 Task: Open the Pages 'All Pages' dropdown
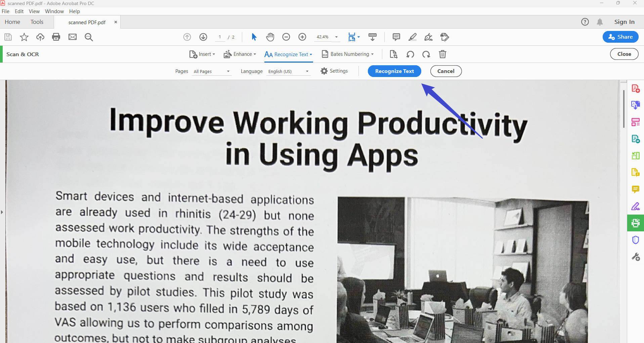(212, 71)
